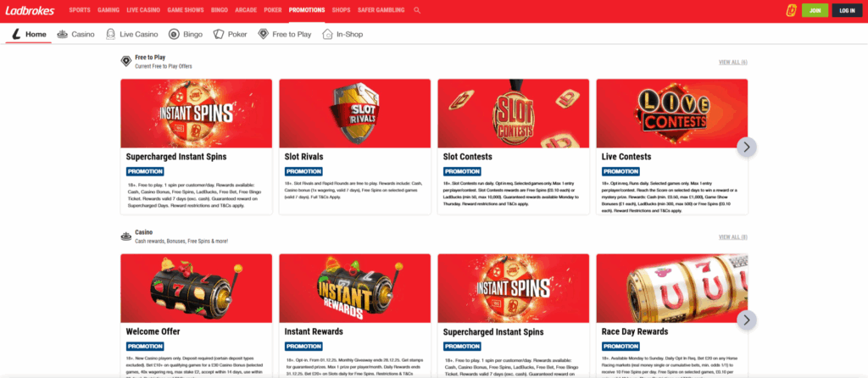Switch to the Free to Play tab

pos(285,34)
